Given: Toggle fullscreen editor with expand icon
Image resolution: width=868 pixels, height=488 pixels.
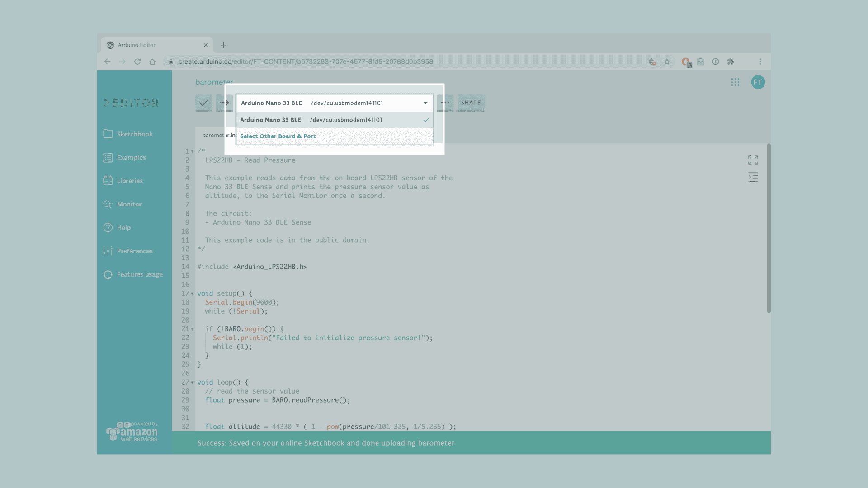Looking at the screenshot, I should coord(753,160).
